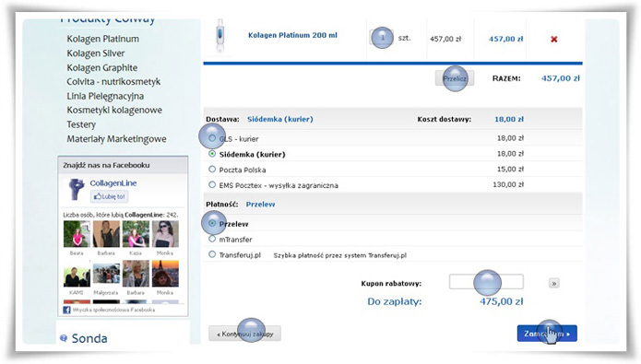Open Colvita - nutrikosmetyk category
This screenshot has width=641, height=364.
[x=113, y=82]
